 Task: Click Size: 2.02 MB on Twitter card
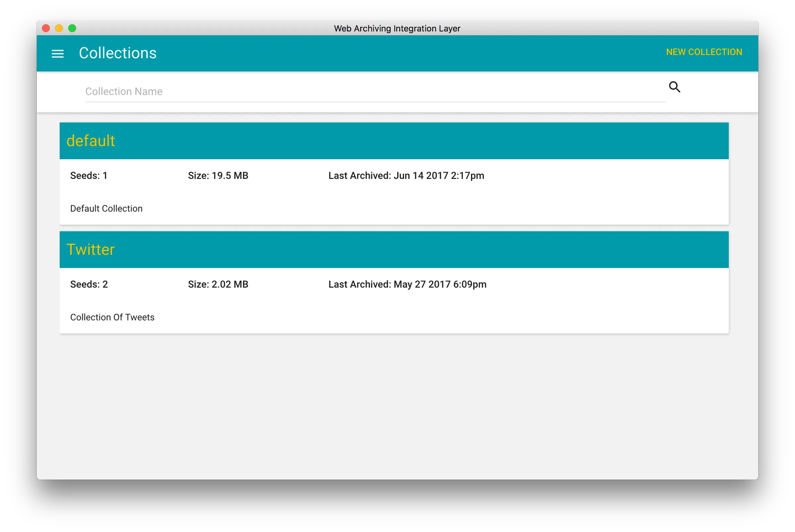[218, 284]
